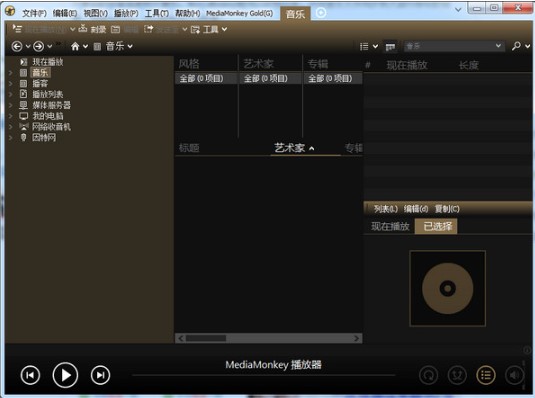Select the 播放列表 node in the tree
The height and width of the screenshot is (398, 535).
pos(48,95)
